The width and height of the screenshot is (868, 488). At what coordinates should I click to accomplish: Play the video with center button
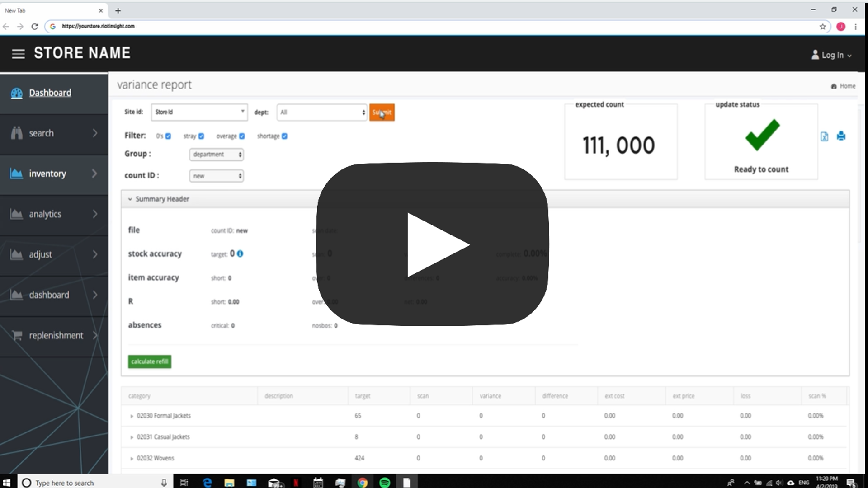[433, 244]
